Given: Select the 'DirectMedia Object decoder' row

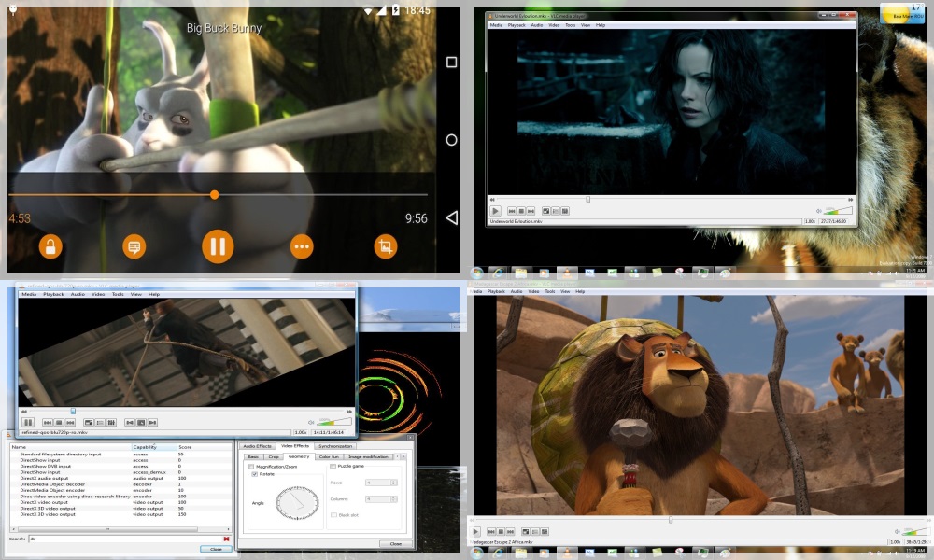Looking at the screenshot, I should pyautogui.click(x=120, y=483).
